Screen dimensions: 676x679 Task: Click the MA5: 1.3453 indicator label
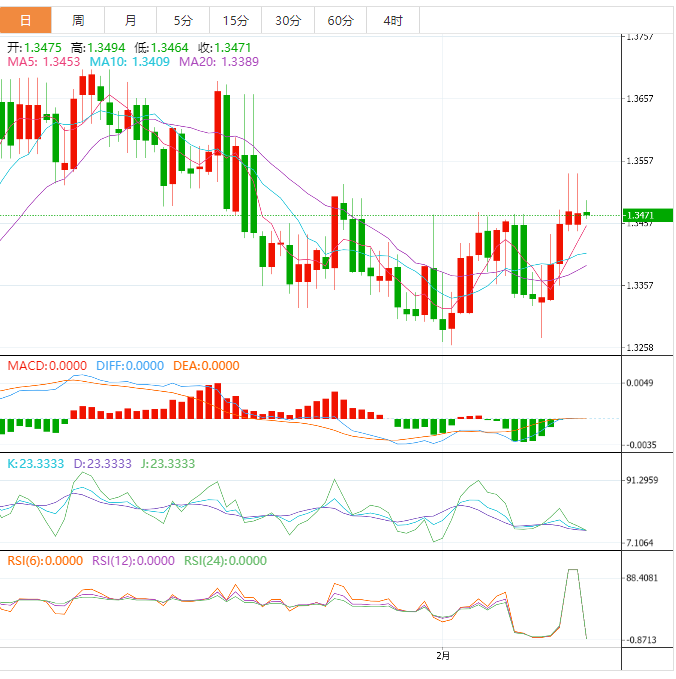[x=45, y=62]
